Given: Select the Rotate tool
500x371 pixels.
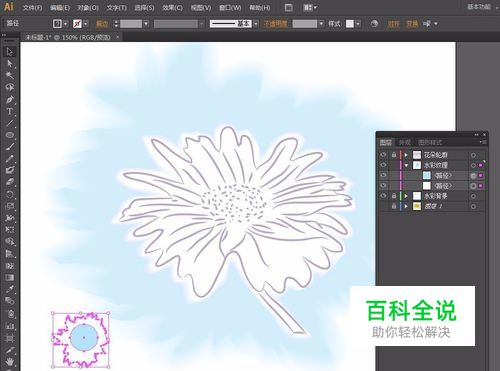Looking at the screenshot, I should [x=10, y=194].
